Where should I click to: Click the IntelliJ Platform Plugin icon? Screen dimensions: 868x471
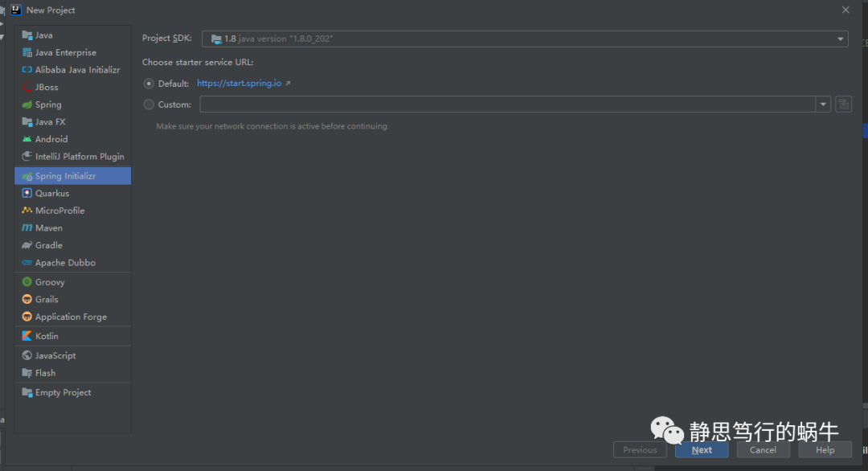[x=27, y=157]
